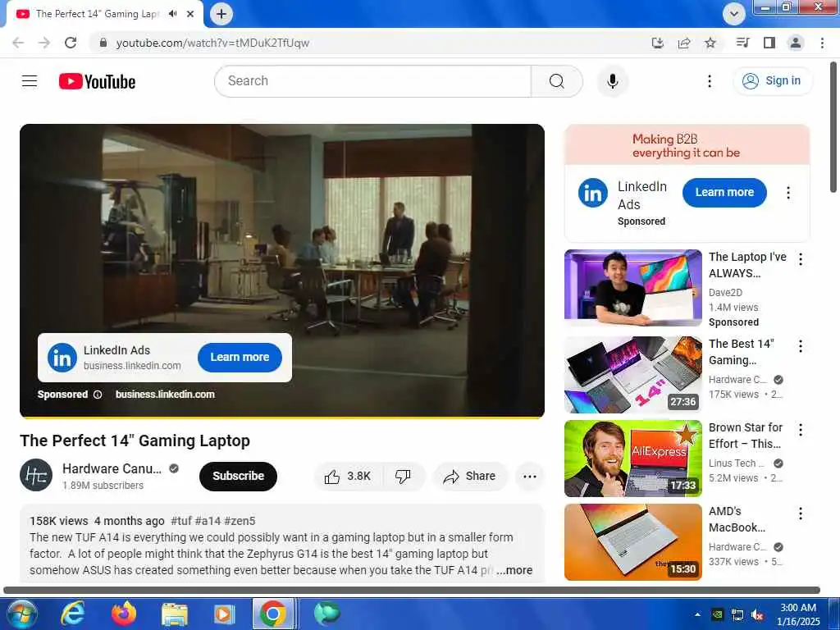Open The Laptop I've ALWAYS... video thumbnail
This screenshot has width=840, height=630.
pyautogui.click(x=633, y=288)
